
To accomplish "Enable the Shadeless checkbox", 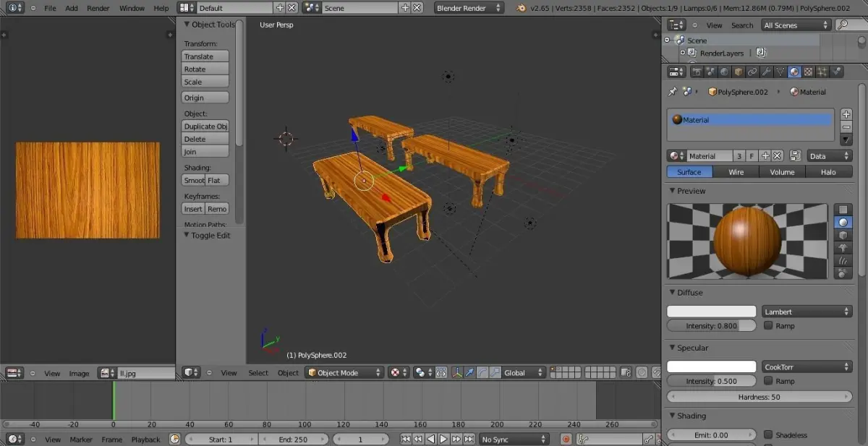I will coord(768,434).
